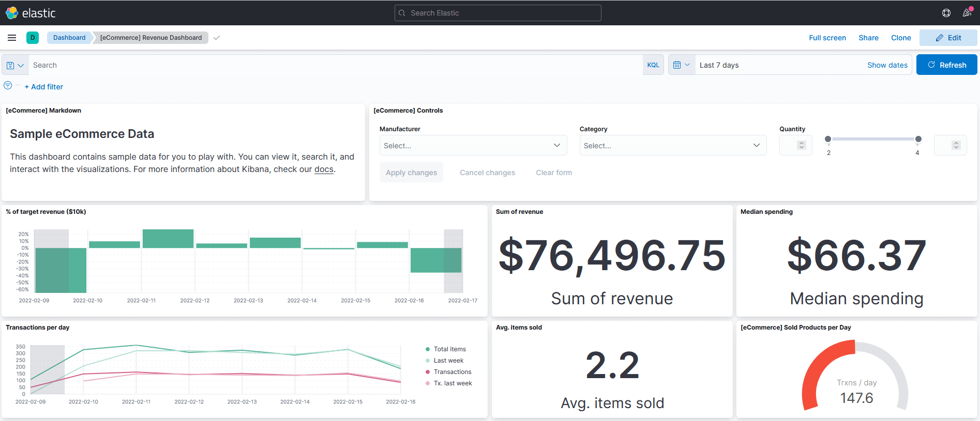
Task: Click the search magnifier icon in the top bar
Action: (x=402, y=13)
